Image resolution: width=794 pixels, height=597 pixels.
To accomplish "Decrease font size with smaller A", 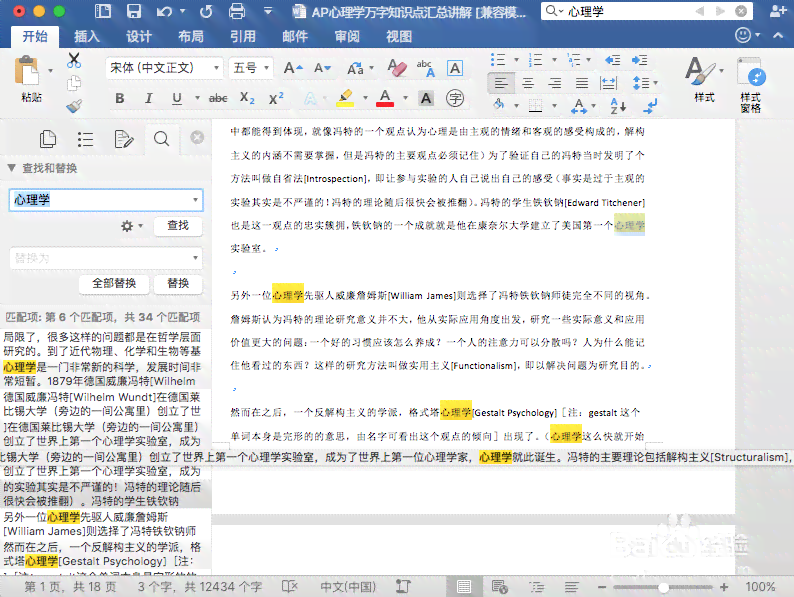I will click(322, 68).
